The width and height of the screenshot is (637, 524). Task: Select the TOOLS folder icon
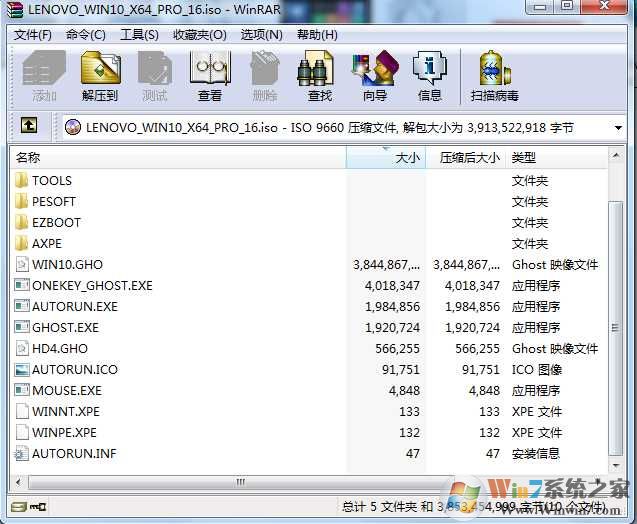(x=22, y=180)
